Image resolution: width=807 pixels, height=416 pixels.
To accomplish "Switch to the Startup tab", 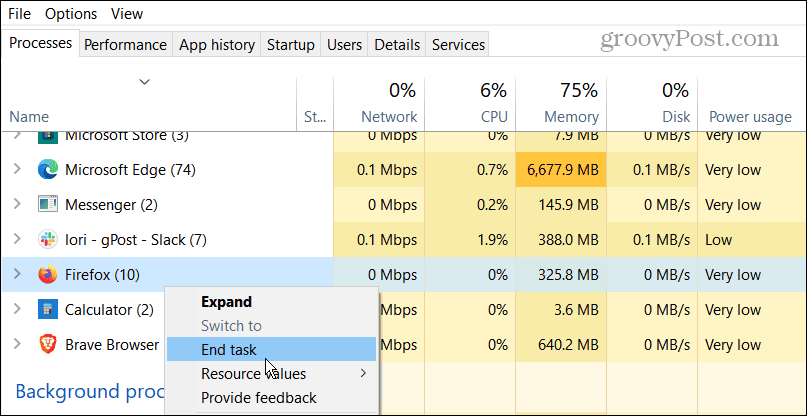I will point(291,45).
